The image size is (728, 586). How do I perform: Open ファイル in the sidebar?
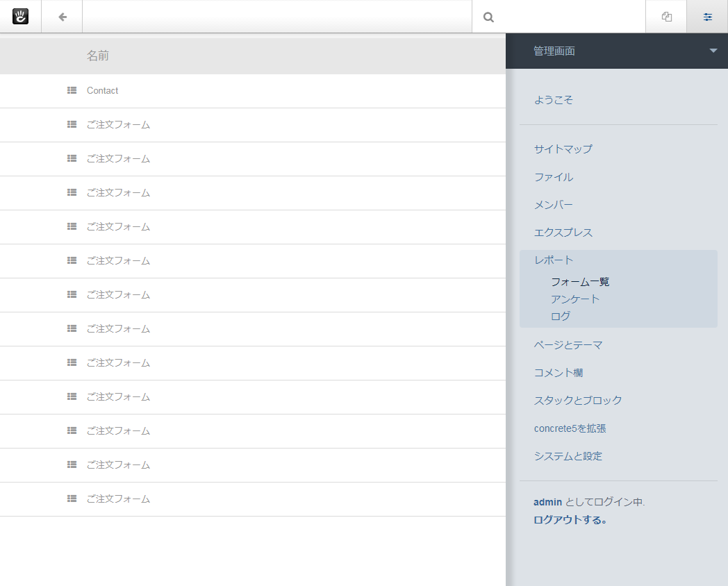click(554, 177)
